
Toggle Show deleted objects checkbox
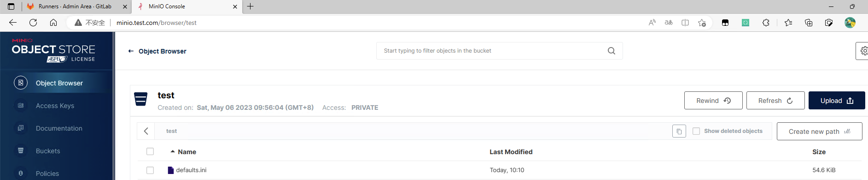[x=696, y=131]
